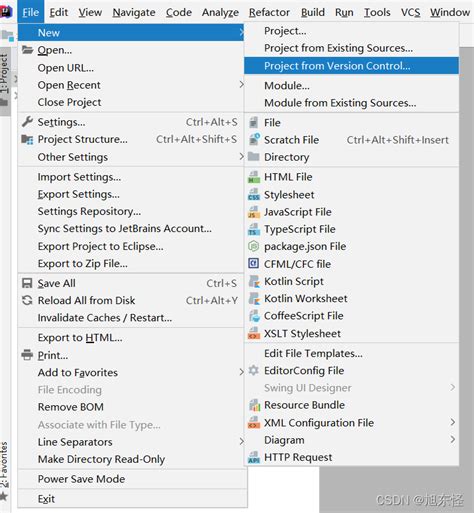
Task: Click the package.json File icon
Action: click(x=254, y=246)
